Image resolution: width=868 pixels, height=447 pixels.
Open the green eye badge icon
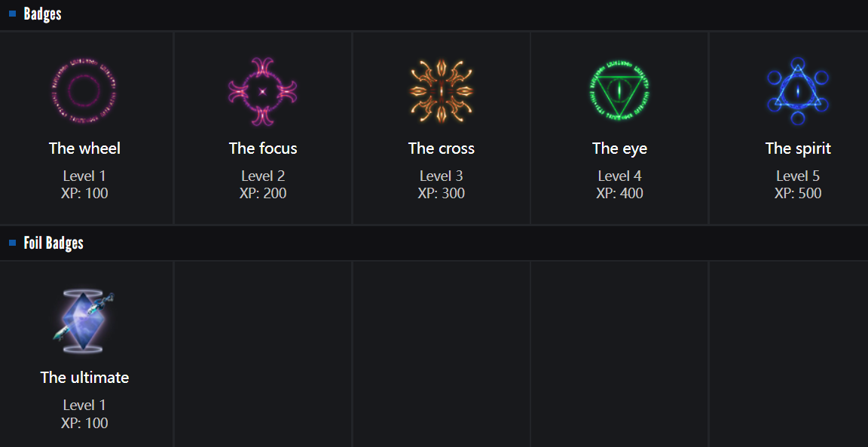619,92
